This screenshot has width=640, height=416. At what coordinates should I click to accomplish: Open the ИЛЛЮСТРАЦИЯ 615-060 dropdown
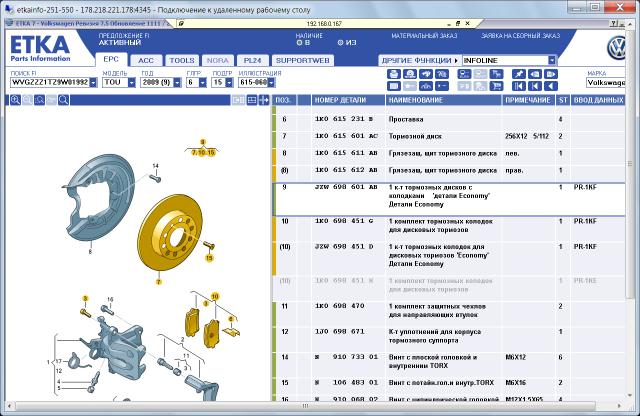[x=271, y=82]
